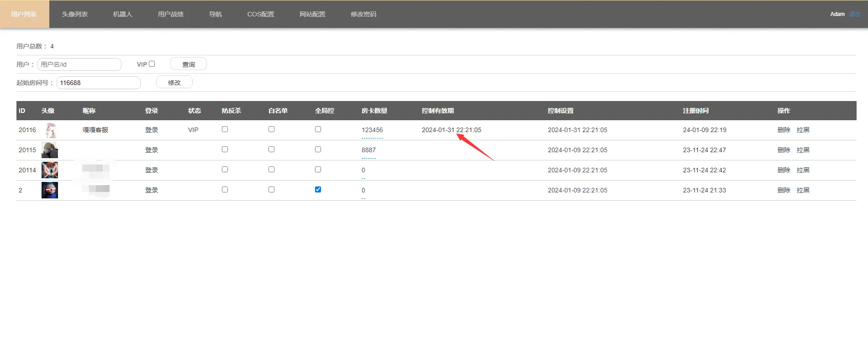
Task: Click avatar thumbnail of user 20116
Action: [x=50, y=130]
